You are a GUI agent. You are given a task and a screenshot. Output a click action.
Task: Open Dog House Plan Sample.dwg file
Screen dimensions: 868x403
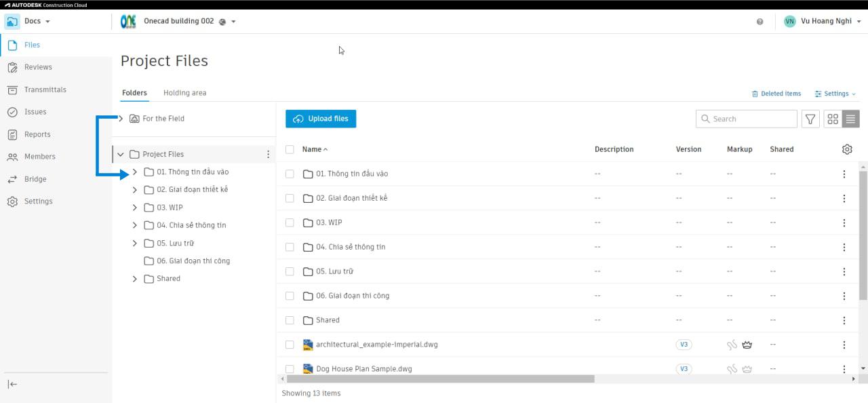tap(363, 369)
